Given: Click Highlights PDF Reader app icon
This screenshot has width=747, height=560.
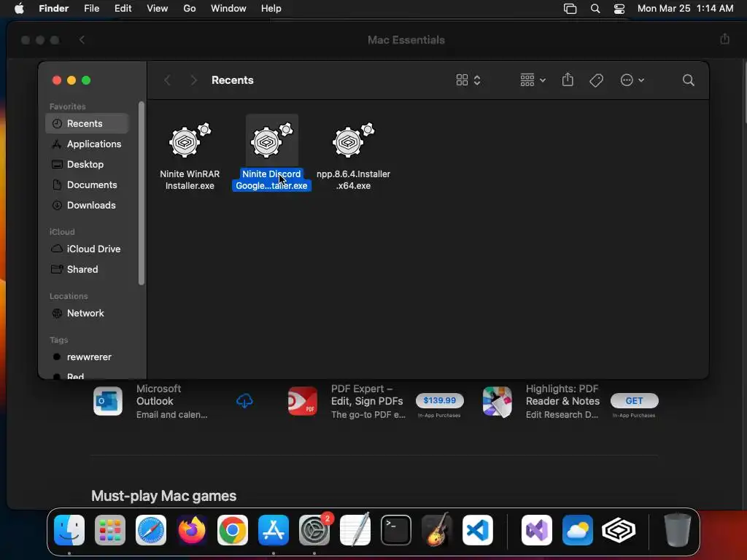Looking at the screenshot, I should point(498,401).
